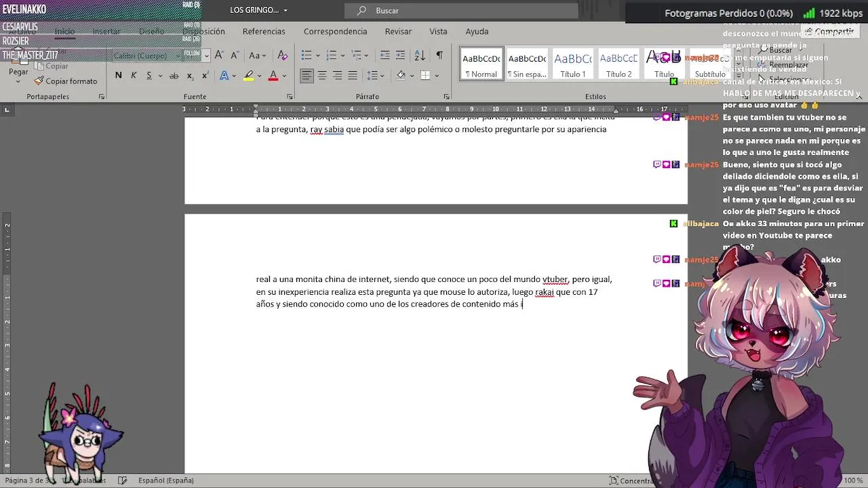Open borders dropdown arrow

[x=436, y=75]
